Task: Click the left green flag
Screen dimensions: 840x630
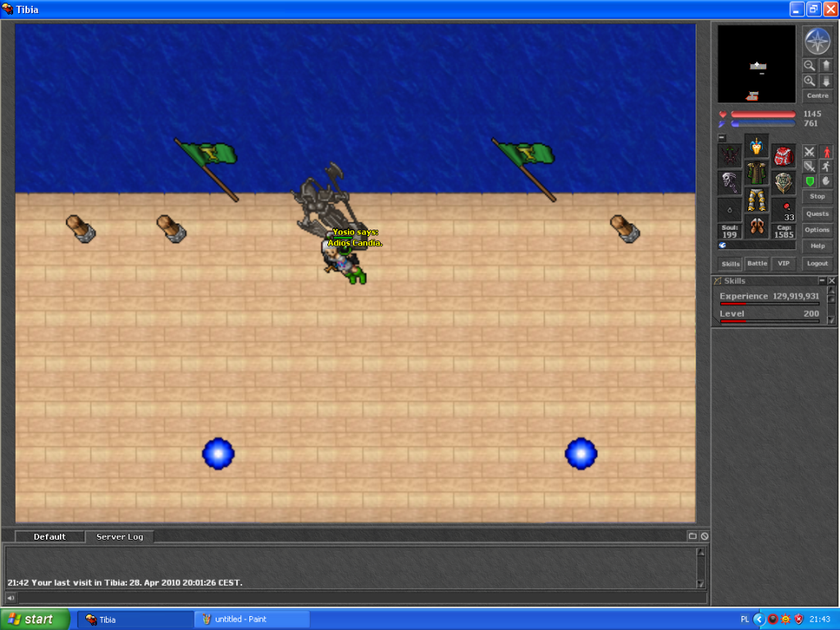Action: 206,169
